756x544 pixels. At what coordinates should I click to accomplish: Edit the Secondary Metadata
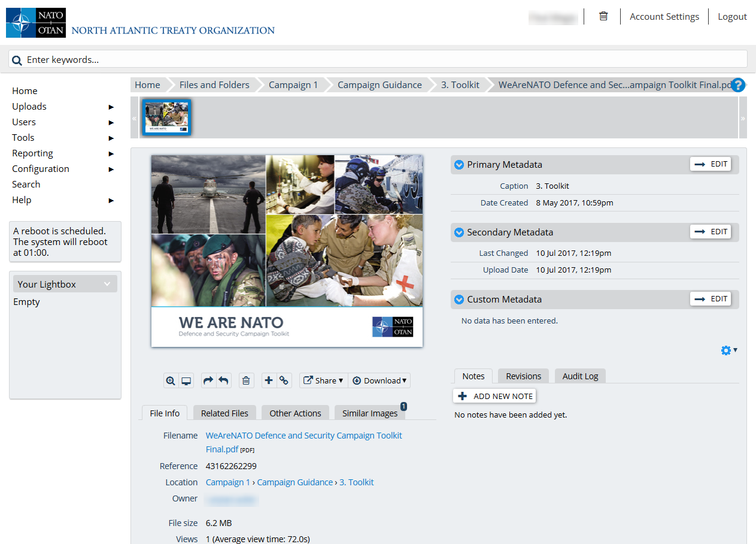click(711, 231)
